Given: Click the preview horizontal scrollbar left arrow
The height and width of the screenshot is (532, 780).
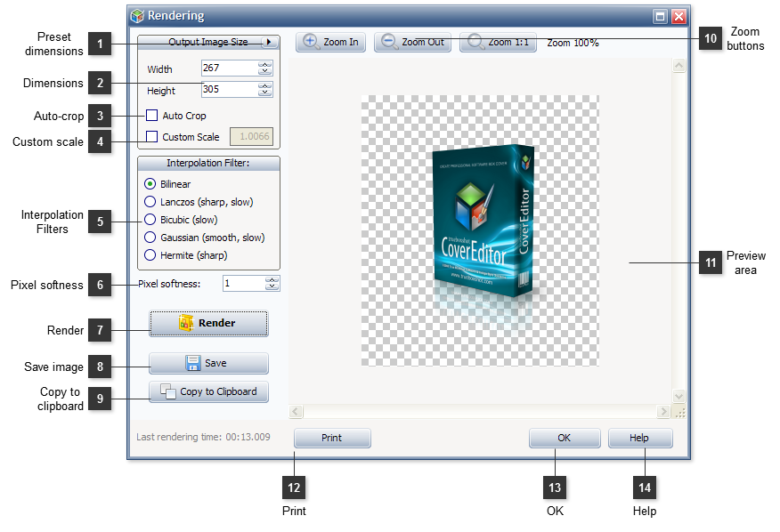Looking at the screenshot, I should (296, 412).
